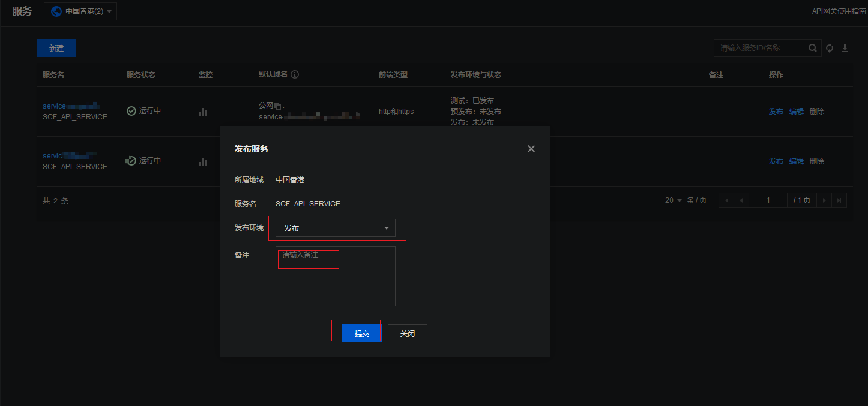Open the 发布环境 dropdown
868x406 pixels.
pos(336,228)
